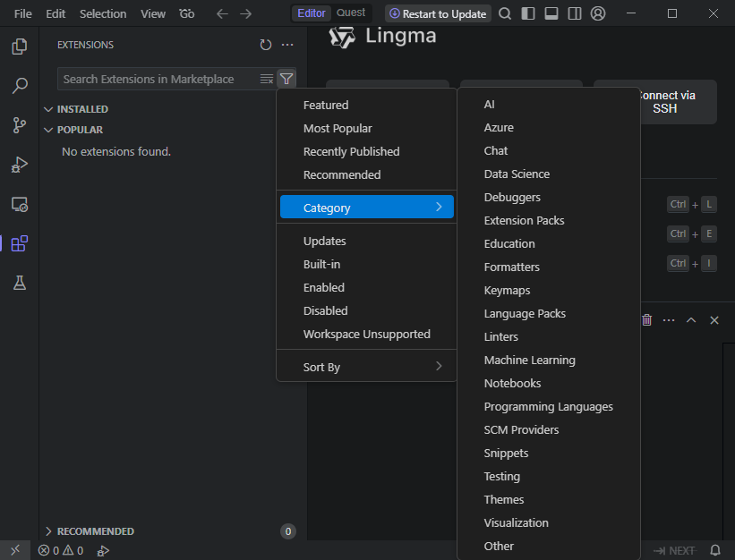735x560 pixels.
Task: Open notifications bell in status bar
Action: (x=715, y=550)
